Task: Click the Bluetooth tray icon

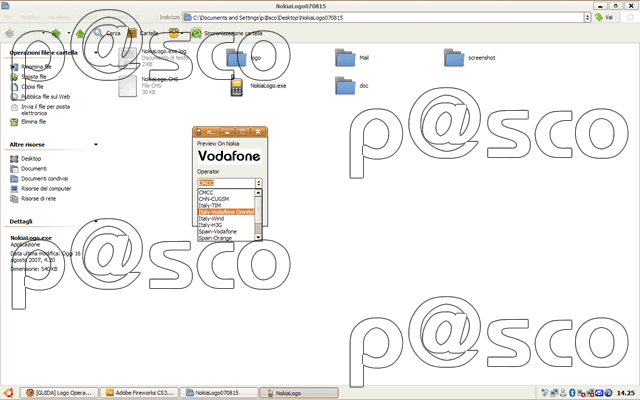Action: 572,393
